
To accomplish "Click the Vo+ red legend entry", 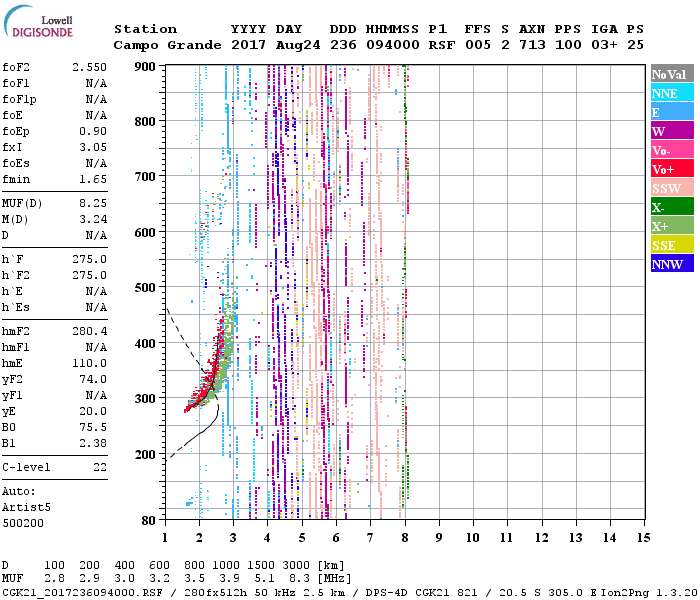I will pyautogui.click(x=671, y=169).
